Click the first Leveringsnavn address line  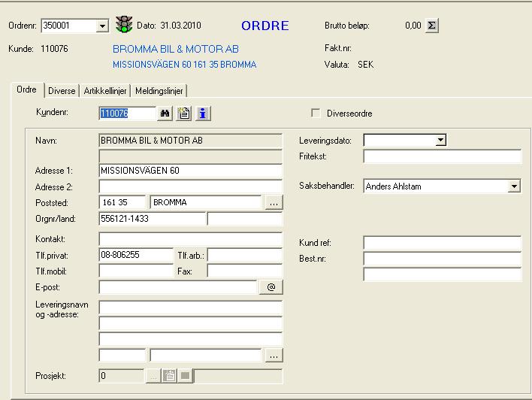(x=190, y=308)
